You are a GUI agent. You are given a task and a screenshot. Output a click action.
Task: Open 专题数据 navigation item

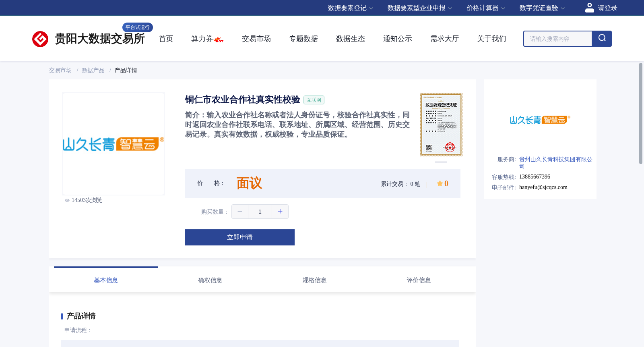(x=303, y=39)
